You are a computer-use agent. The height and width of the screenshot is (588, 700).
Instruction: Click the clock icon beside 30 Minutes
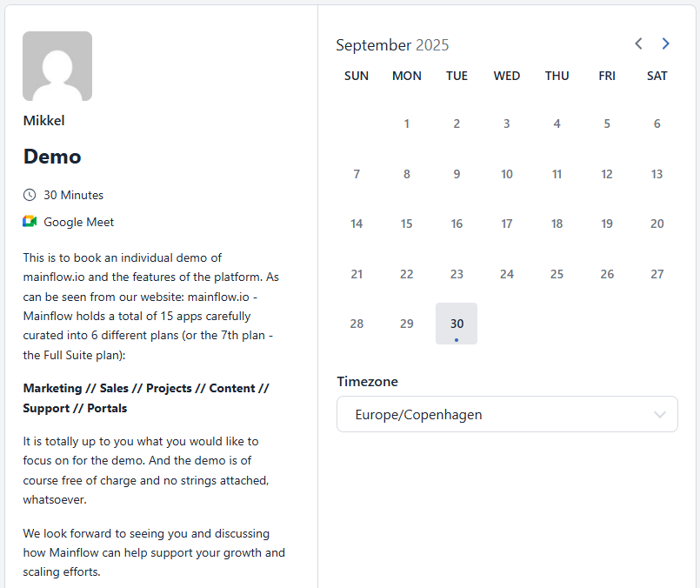coord(30,195)
